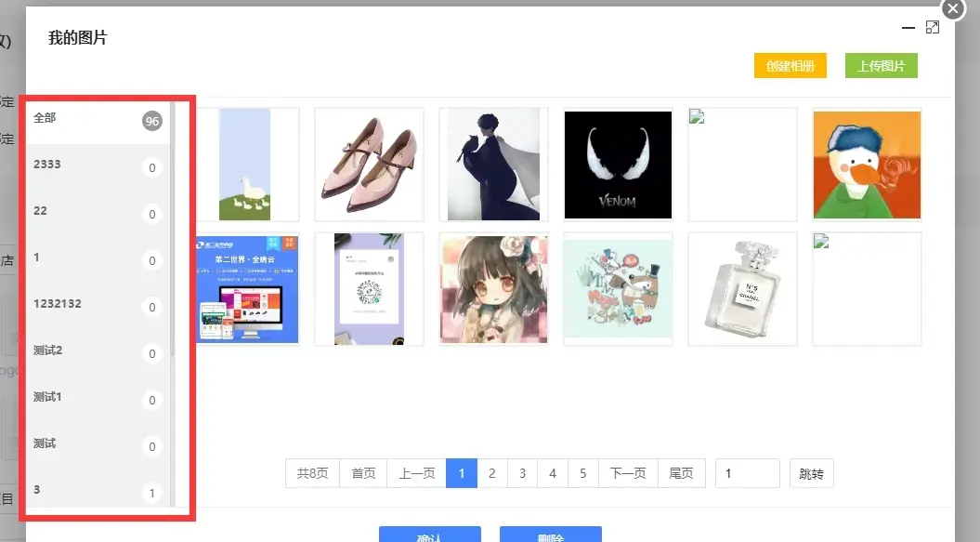
Task: Click the 下一页 next page button
Action: (628, 473)
